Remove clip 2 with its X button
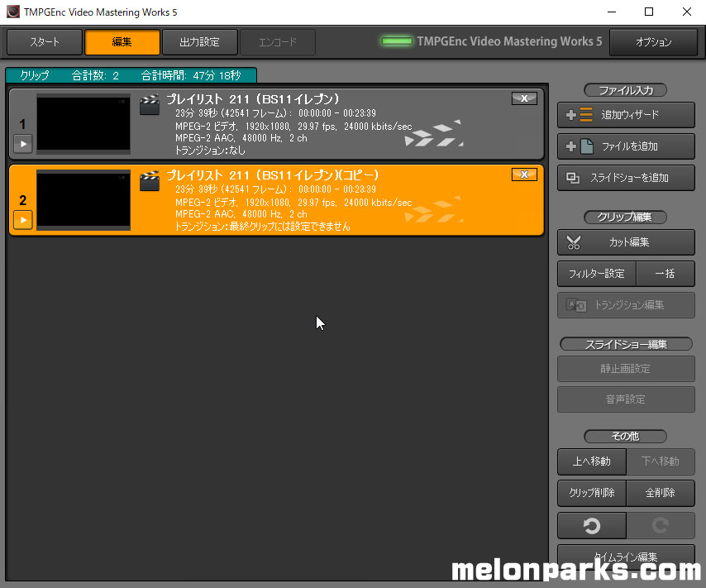Image resolution: width=706 pixels, height=588 pixels. pyautogui.click(x=524, y=174)
